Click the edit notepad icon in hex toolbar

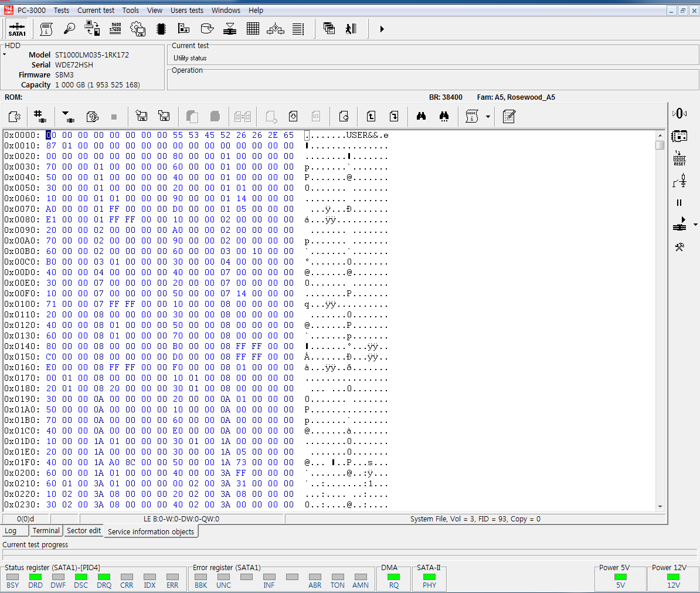coord(508,116)
